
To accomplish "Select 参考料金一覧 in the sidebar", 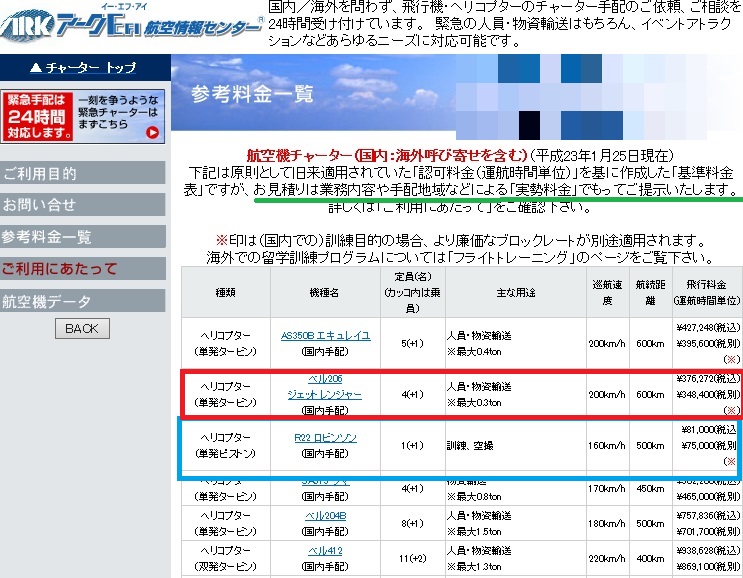I will point(83,237).
